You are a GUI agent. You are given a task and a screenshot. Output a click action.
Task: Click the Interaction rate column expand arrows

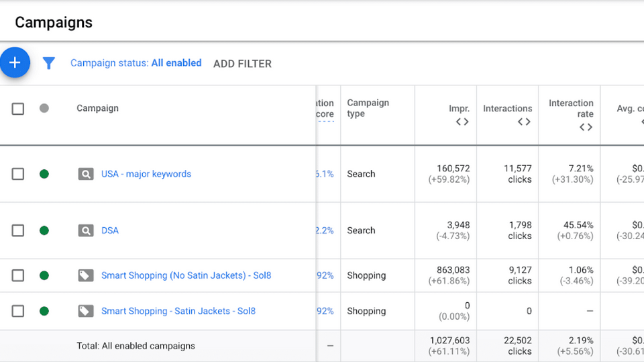click(586, 127)
